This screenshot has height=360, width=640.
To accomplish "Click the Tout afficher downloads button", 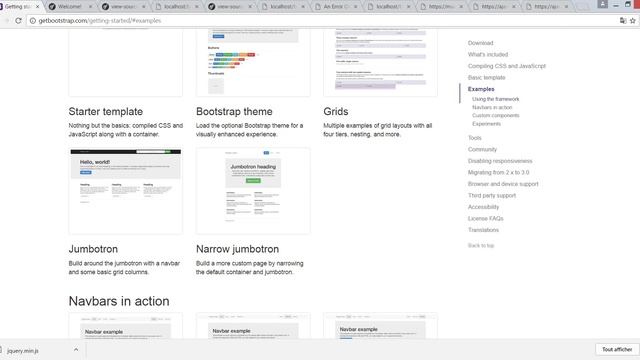I will click(x=617, y=349).
